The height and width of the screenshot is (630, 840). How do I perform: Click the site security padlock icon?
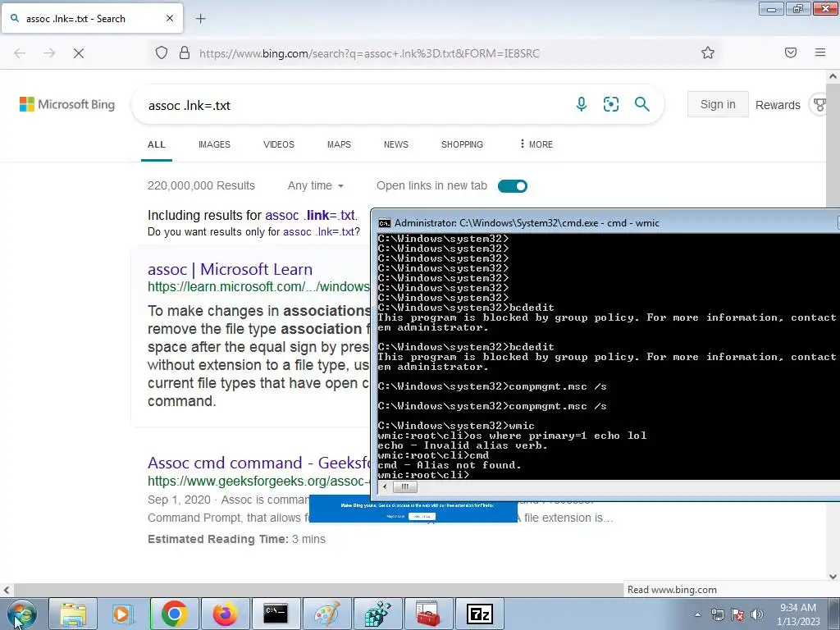coord(185,52)
